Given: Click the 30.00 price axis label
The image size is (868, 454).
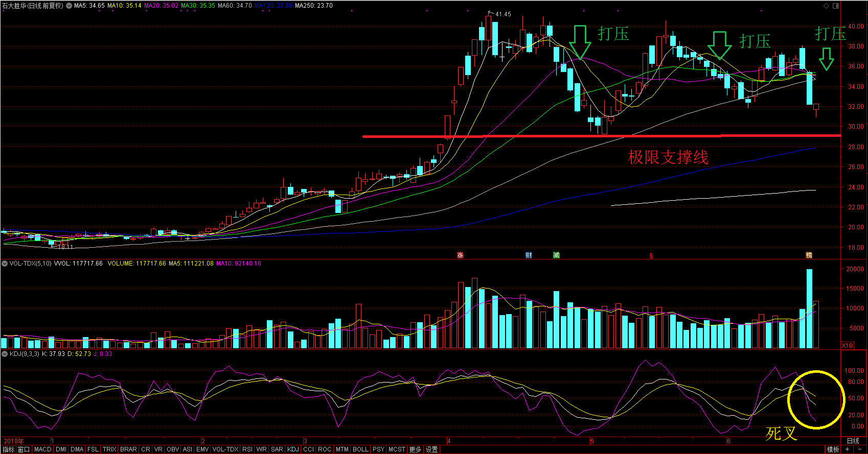Looking at the screenshot, I should click(x=856, y=127).
